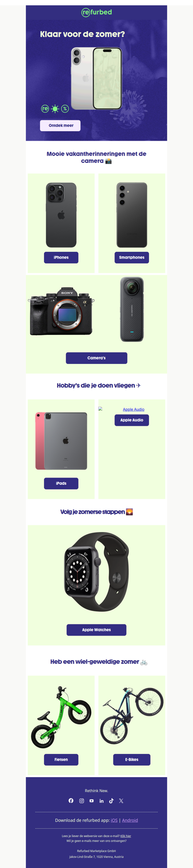
Task: Follow the Android app download link
Action: pos(130,820)
